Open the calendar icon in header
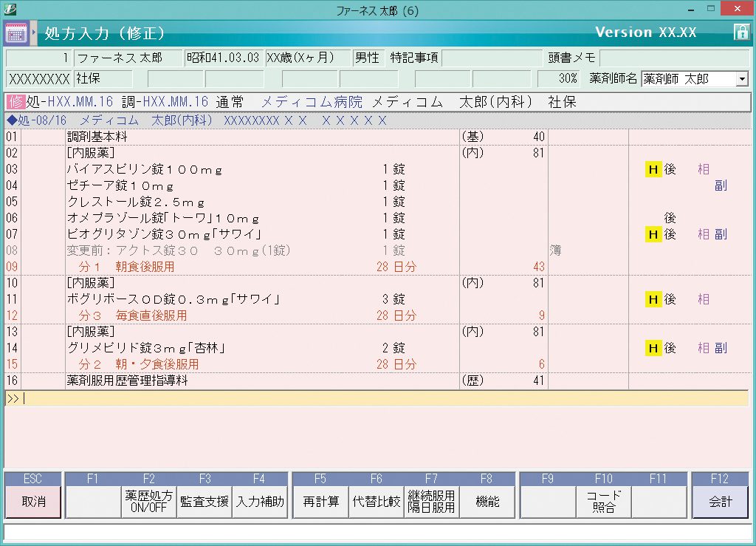The height and width of the screenshot is (546, 756). (x=16, y=33)
